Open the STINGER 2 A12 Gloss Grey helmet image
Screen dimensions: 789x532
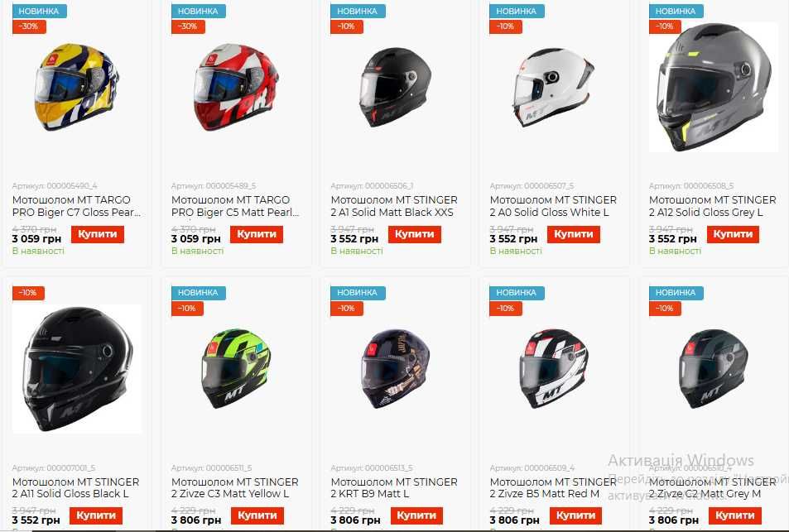(714, 87)
